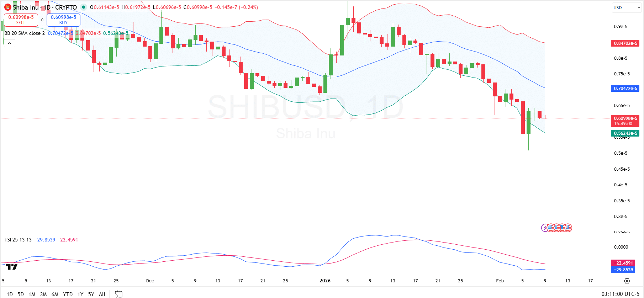Select the 6M time range
The width and height of the screenshot is (644, 298).
tap(55, 294)
